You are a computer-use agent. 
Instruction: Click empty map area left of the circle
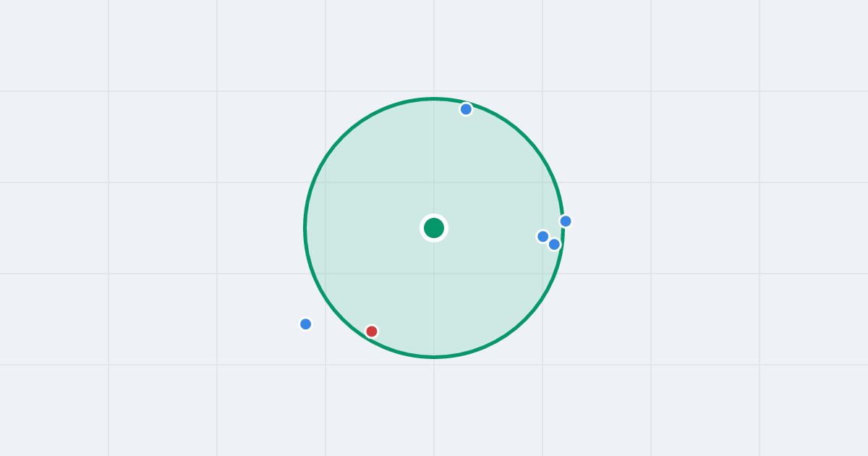pos(181,228)
